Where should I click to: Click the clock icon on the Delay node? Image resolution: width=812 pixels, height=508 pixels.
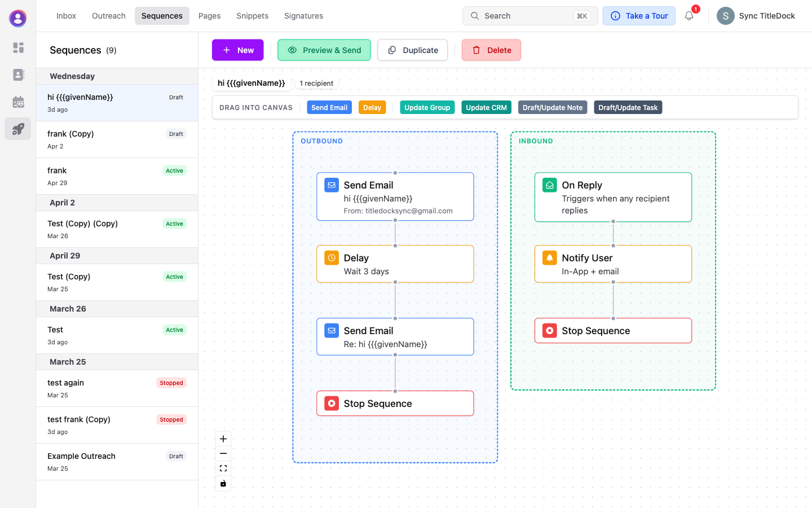click(x=332, y=258)
